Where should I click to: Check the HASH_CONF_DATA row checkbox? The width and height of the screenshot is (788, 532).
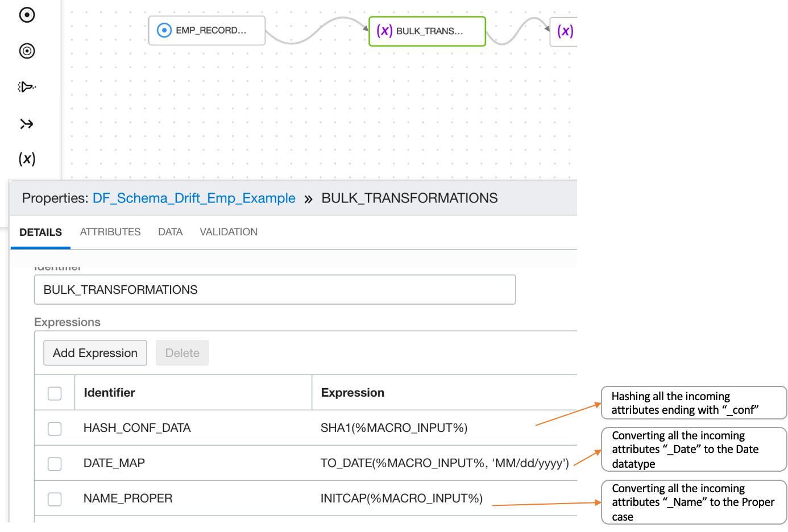point(55,429)
